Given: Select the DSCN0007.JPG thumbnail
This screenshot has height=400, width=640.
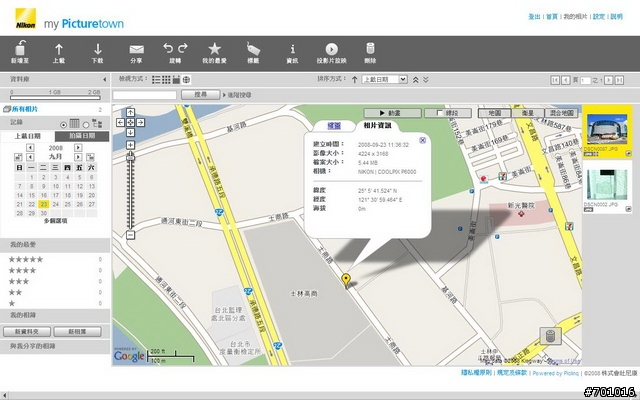Looking at the screenshot, I should coord(607,129).
